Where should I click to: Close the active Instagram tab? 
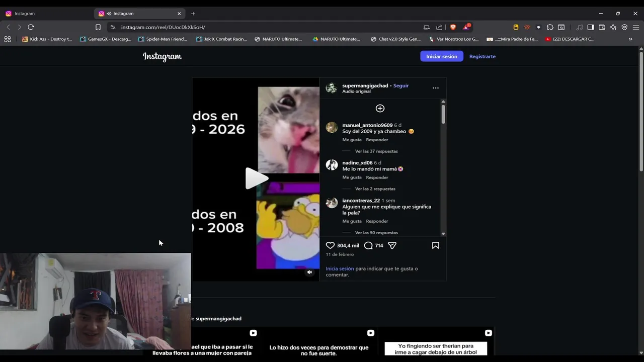click(179, 14)
